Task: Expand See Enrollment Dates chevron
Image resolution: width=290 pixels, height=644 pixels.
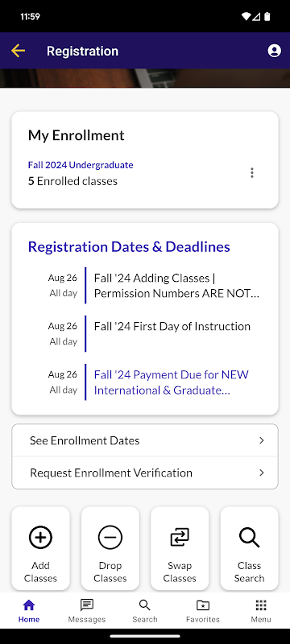Action: [x=262, y=440]
